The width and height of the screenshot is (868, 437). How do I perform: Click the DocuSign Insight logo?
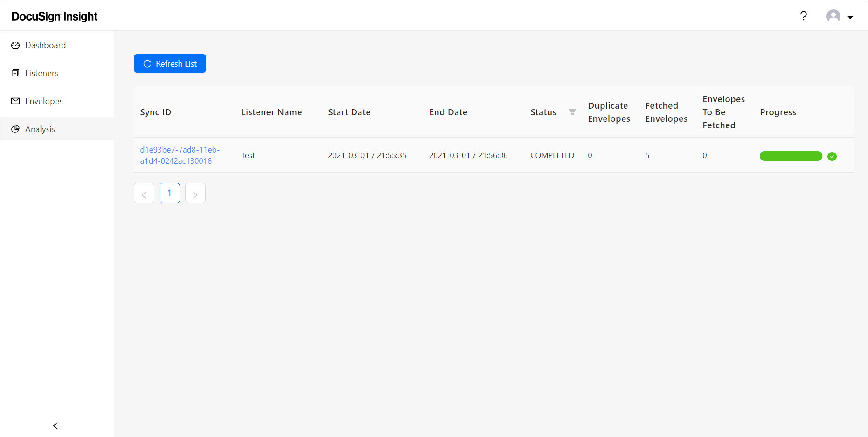click(x=54, y=16)
